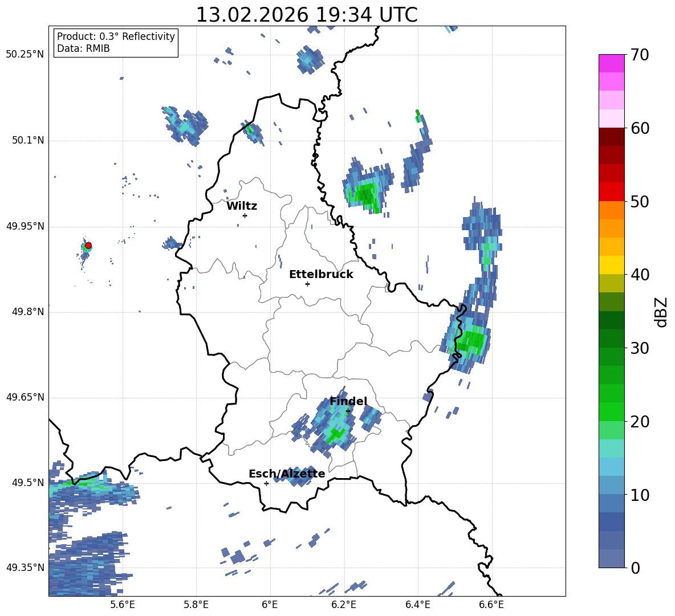Click the 6.6°E longitude label
Screen dimensions: 675x616
[x=491, y=605]
